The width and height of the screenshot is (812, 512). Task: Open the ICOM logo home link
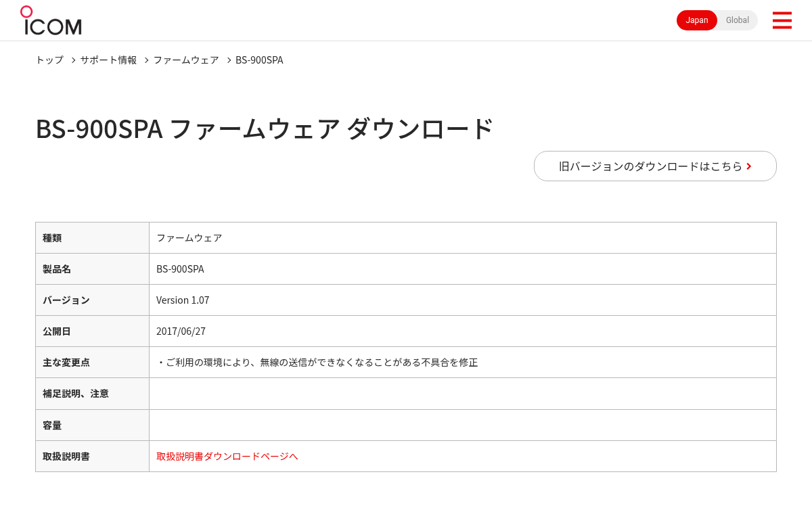51,20
